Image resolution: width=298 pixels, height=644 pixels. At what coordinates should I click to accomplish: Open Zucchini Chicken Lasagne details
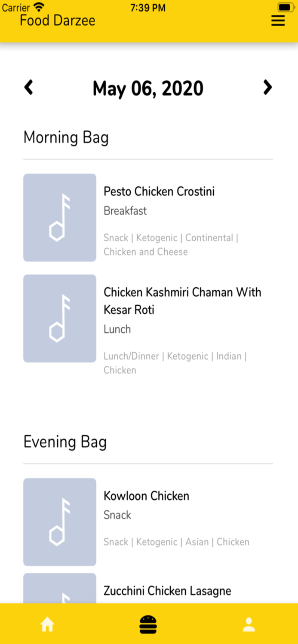click(x=167, y=591)
